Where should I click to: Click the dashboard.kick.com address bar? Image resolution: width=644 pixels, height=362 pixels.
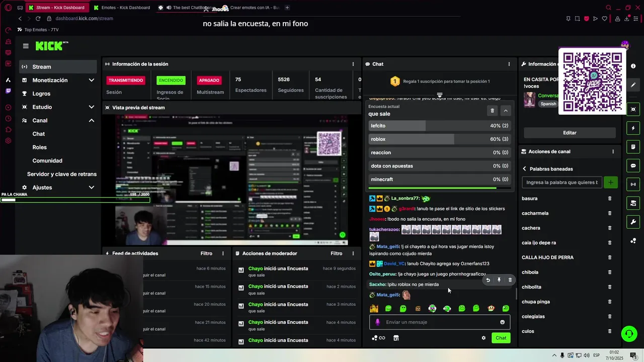(x=85, y=19)
